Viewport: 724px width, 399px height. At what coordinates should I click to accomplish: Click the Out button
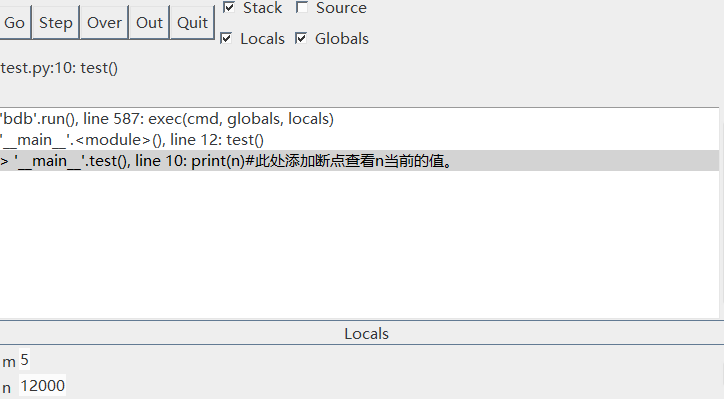[x=149, y=23]
